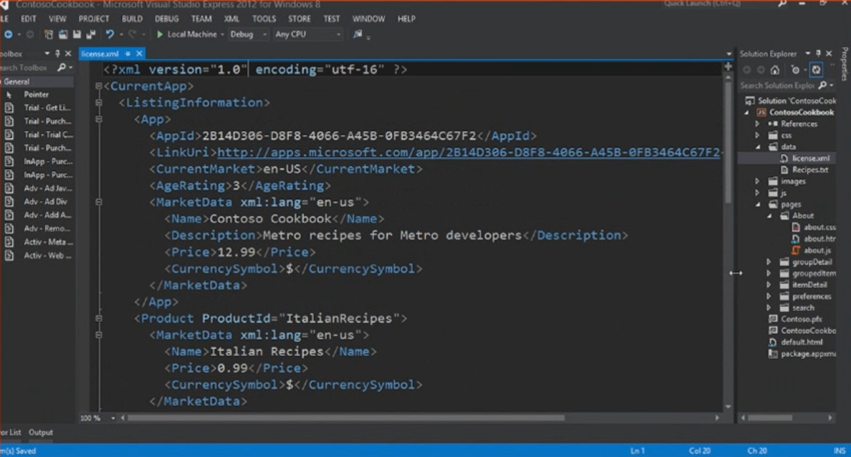Image resolution: width=851 pixels, height=457 pixels.
Task: Click the Save icon in the toolbar
Action: tap(77, 34)
